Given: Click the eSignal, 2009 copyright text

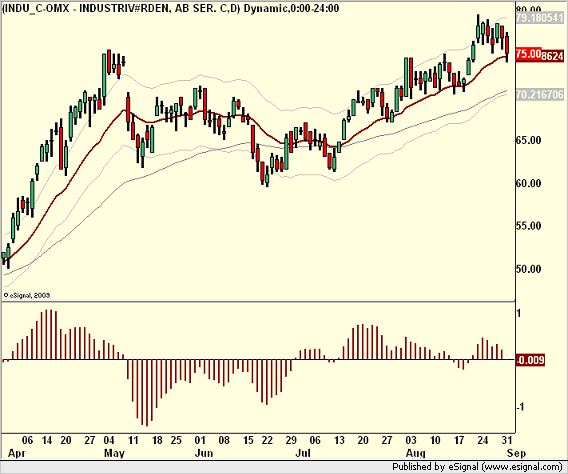Looking at the screenshot, I should [27, 295].
